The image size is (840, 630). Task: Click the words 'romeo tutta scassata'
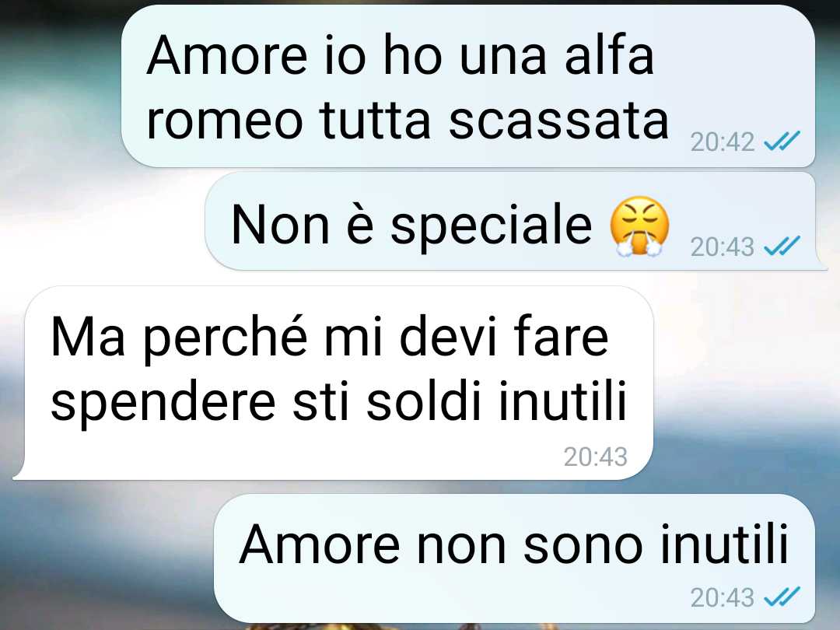pyautogui.click(x=407, y=121)
